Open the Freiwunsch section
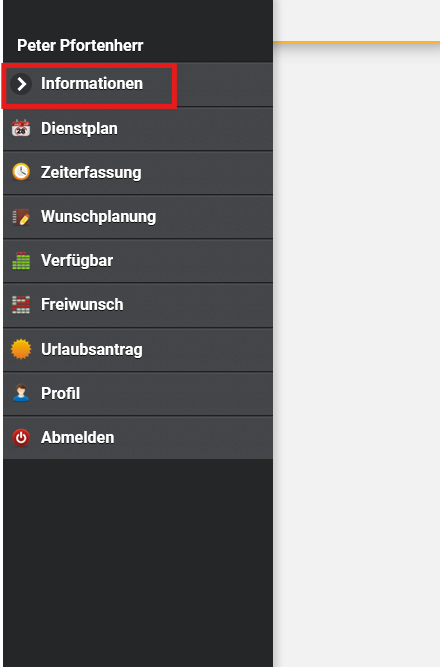This screenshot has height=667, width=440. [138, 305]
